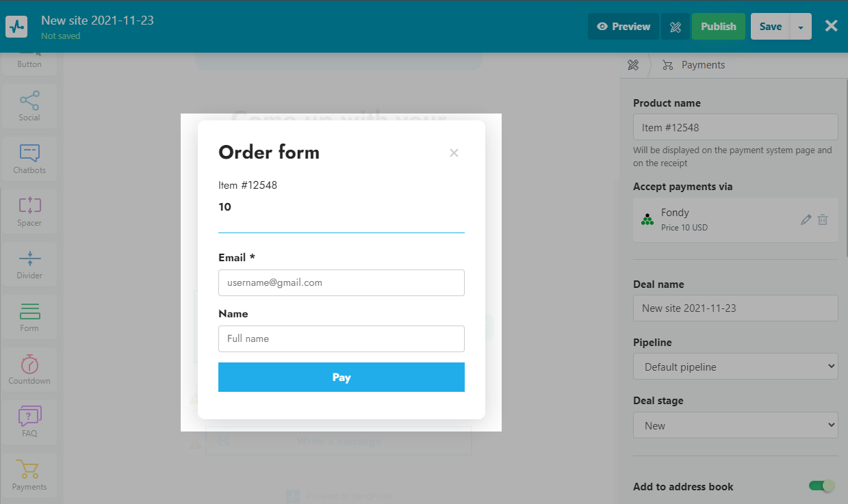Insert the Countdown timer widget
Screen dimensions: 848x504
pos(29,369)
